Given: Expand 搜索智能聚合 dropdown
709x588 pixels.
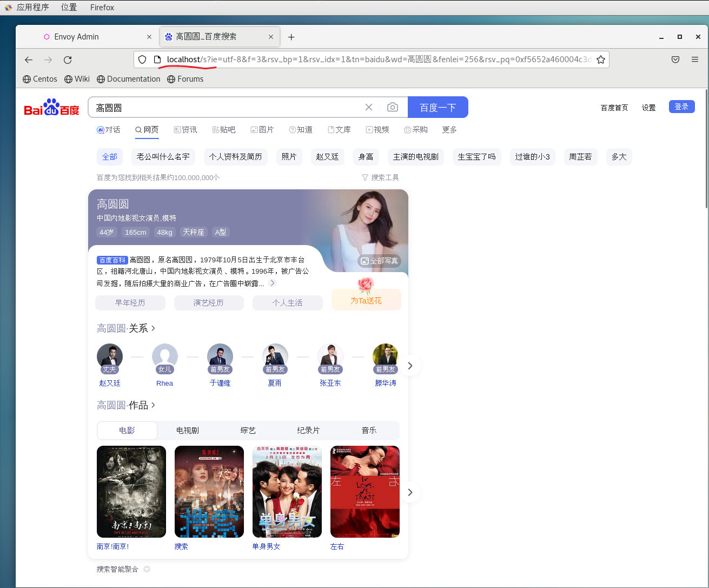Looking at the screenshot, I should pyautogui.click(x=147, y=569).
